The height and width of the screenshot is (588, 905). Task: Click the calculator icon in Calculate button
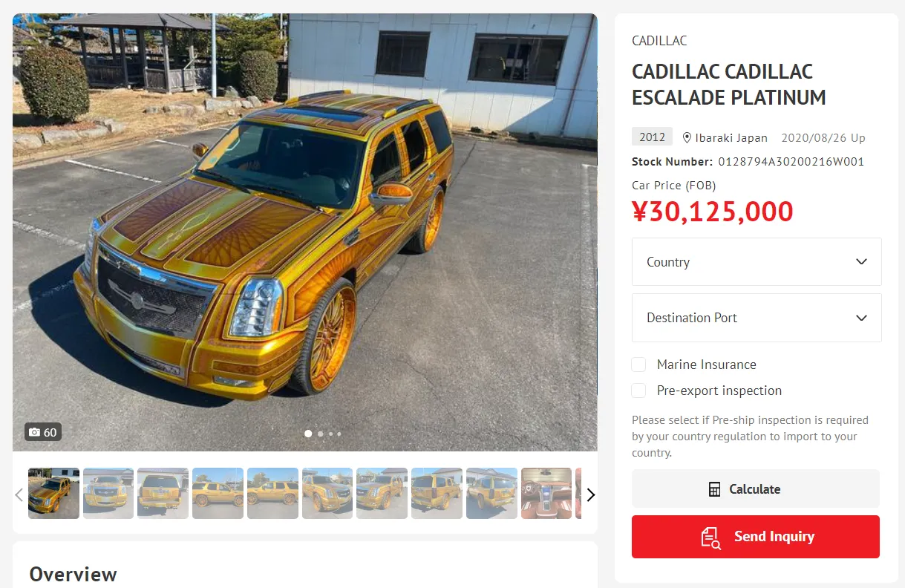714,489
